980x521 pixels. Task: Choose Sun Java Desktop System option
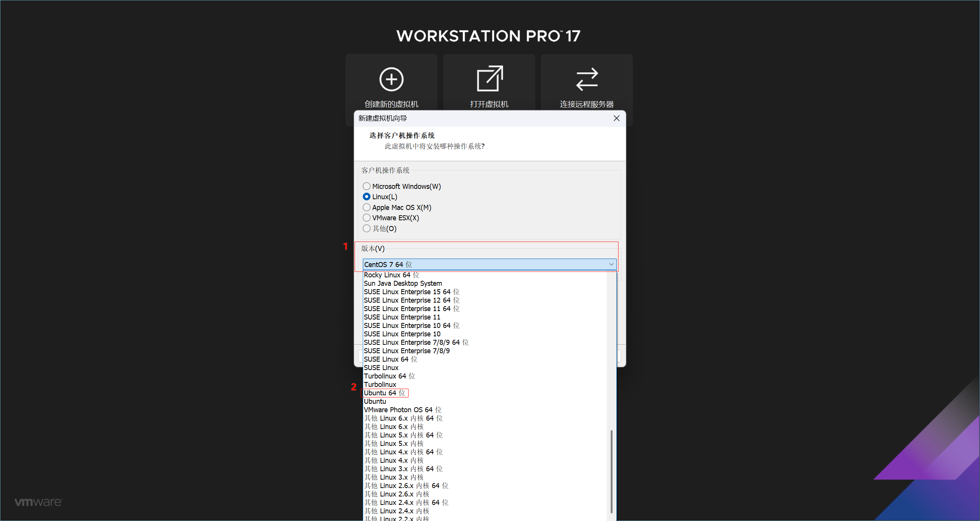[x=485, y=283]
